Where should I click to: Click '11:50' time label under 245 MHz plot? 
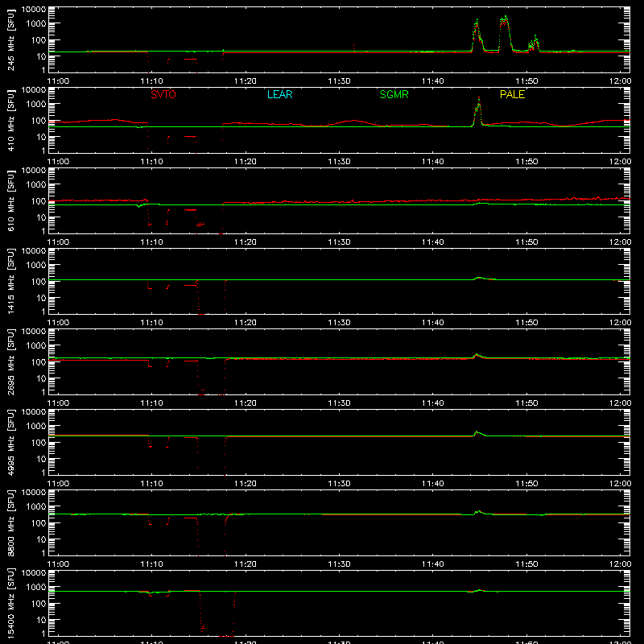point(526,81)
